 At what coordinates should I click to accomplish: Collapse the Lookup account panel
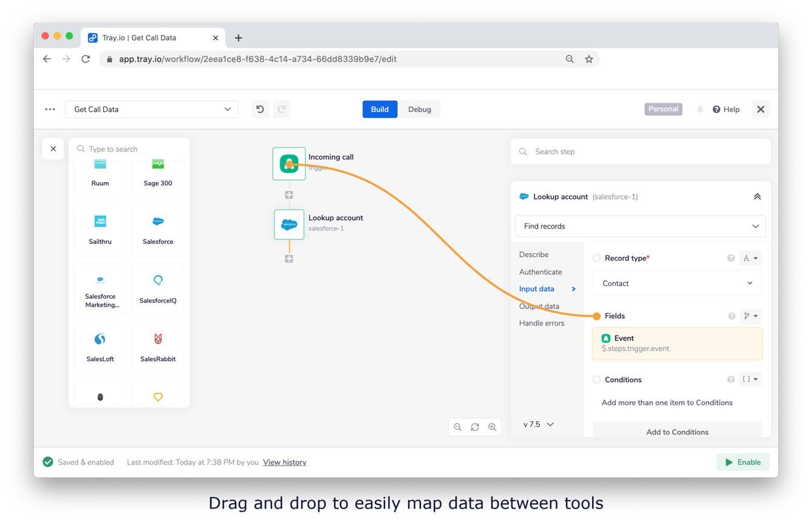(x=757, y=197)
